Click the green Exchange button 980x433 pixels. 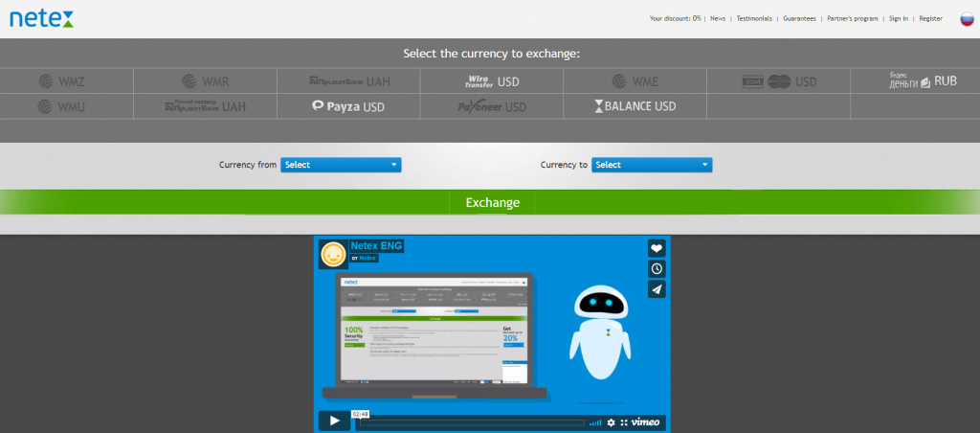(x=492, y=203)
